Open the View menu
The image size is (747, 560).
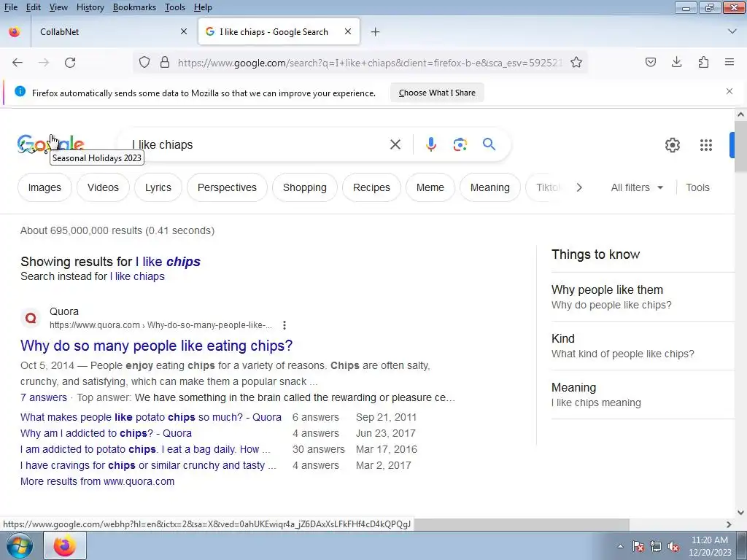[x=58, y=7]
